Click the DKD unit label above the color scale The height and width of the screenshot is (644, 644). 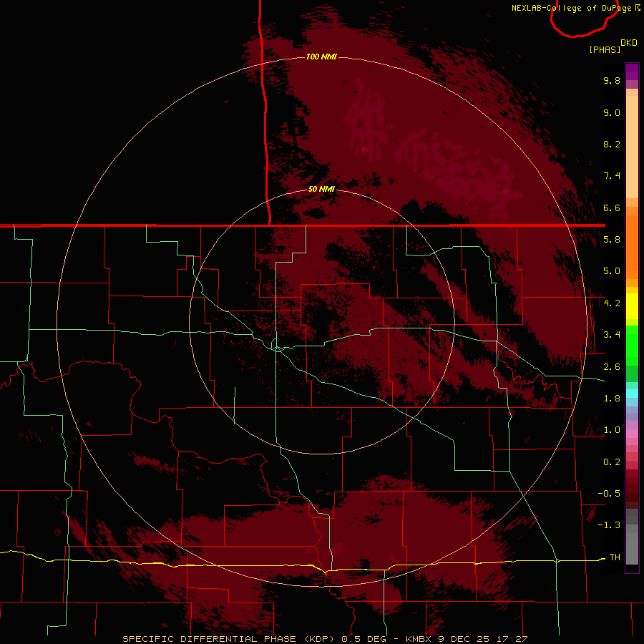[629, 43]
